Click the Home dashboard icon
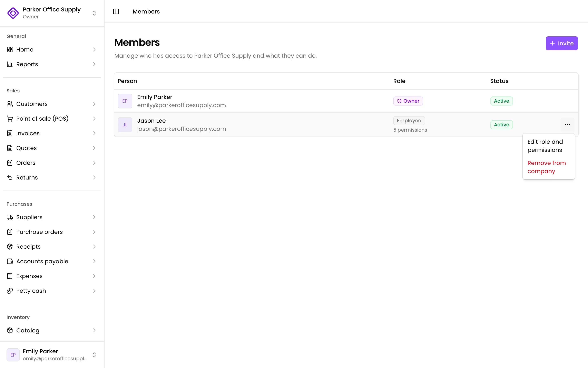 click(10, 49)
